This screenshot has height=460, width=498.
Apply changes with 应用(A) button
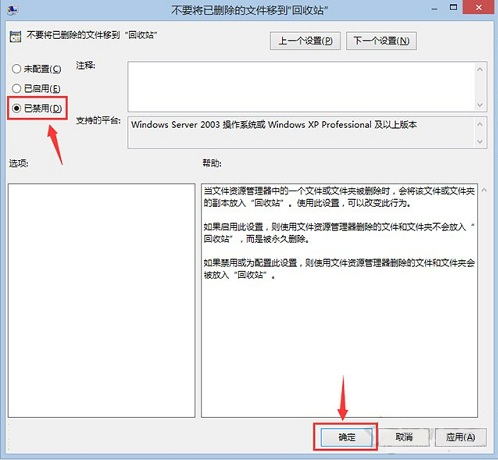[461, 437]
